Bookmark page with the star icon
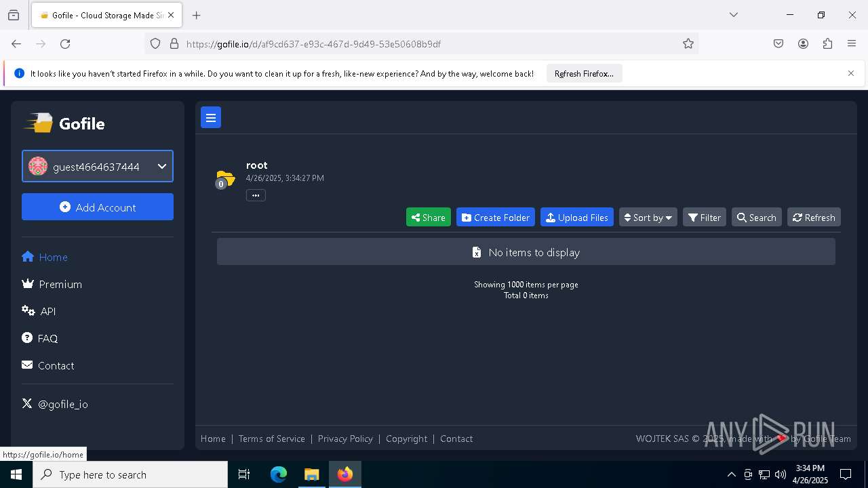 point(688,44)
